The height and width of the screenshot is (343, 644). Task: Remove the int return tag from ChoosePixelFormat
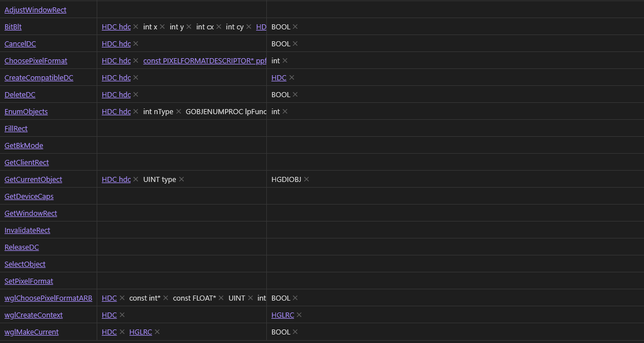point(285,60)
